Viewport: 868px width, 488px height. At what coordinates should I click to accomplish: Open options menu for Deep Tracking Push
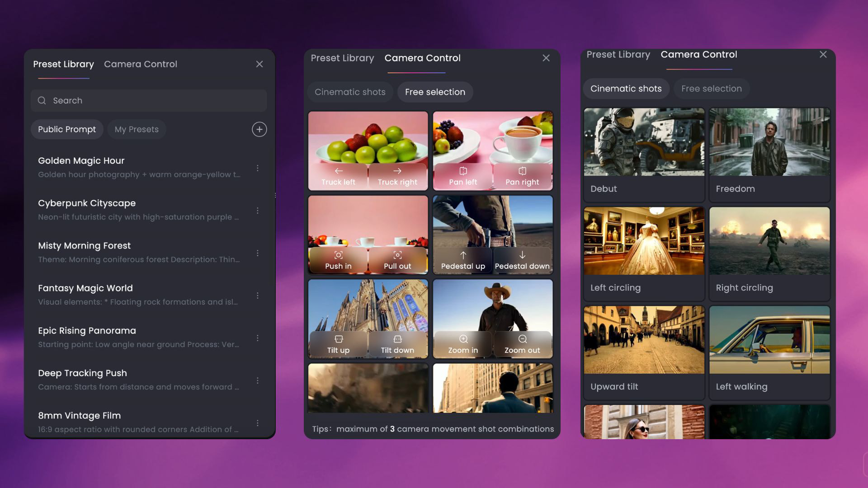pos(258,380)
